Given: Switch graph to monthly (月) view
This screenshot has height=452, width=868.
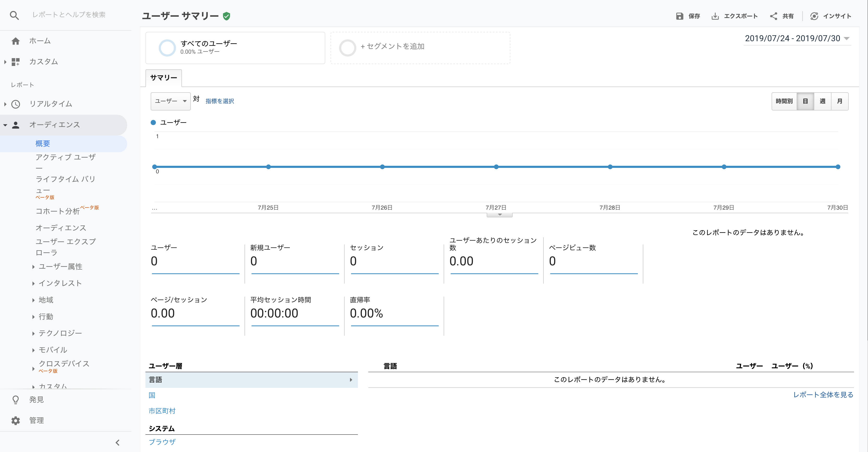Looking at the screenshot, I should [x=840, y=101].
